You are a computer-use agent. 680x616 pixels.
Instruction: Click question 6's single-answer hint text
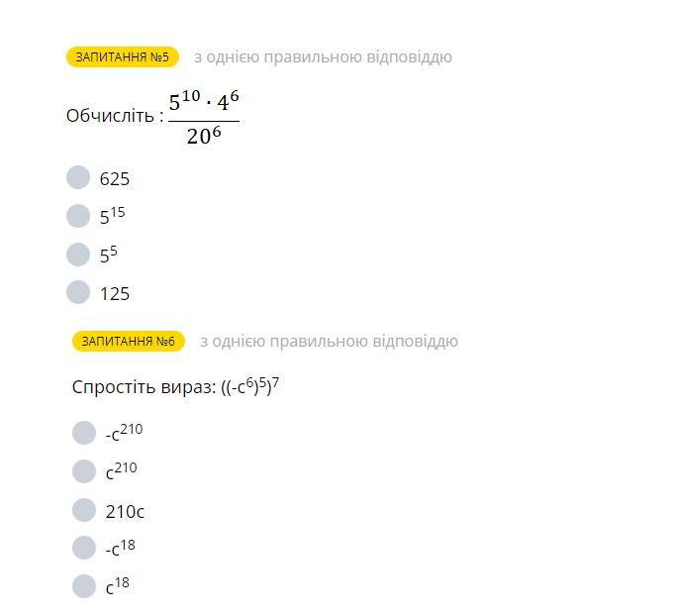(330, 341)
